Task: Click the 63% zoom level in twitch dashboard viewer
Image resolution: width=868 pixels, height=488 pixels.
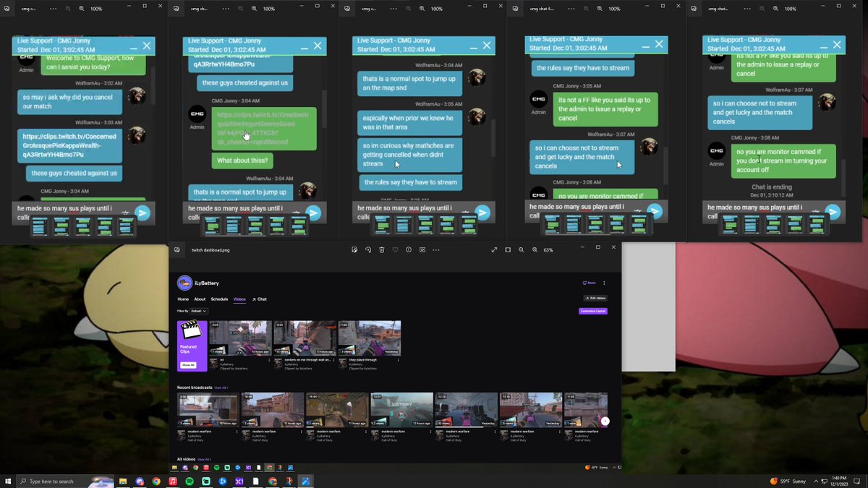Action: (548, 249)
